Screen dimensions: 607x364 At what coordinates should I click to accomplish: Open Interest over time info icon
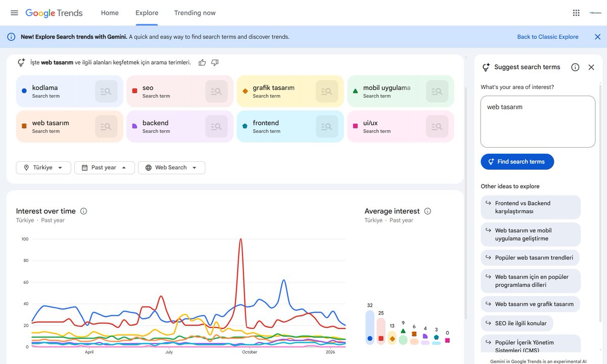[83, 211]
